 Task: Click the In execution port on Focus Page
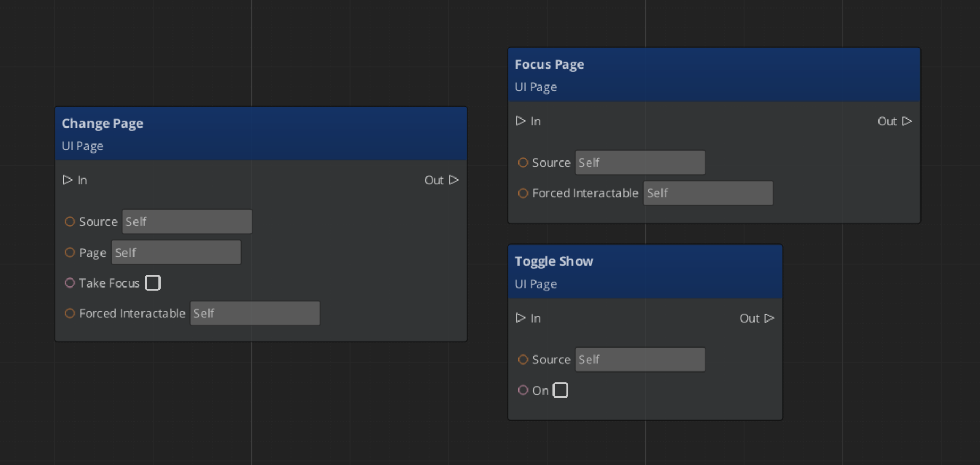521,121
